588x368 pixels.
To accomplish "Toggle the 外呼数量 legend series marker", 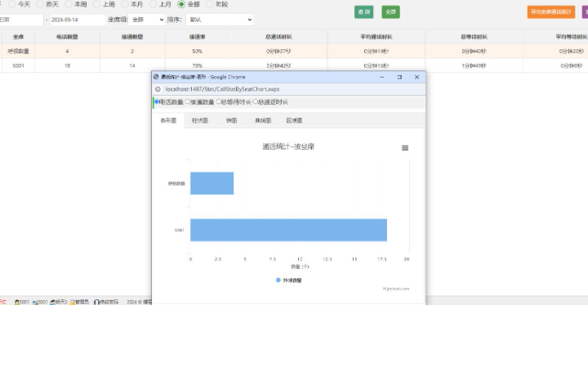I will [x=278, y=280].
